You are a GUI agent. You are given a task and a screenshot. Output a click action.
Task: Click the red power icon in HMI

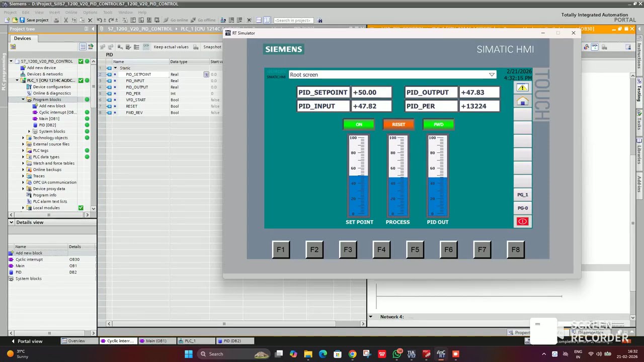pos(522,222)
